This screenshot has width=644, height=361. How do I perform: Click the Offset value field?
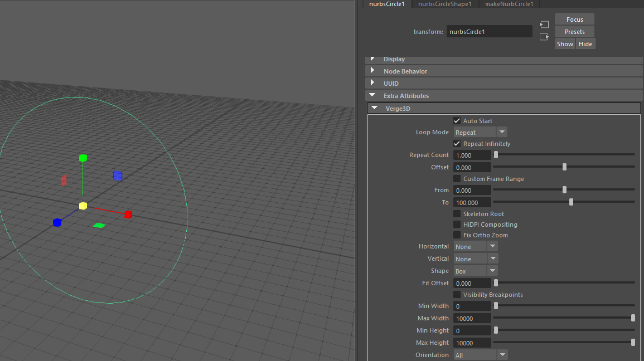click(472, 167)
